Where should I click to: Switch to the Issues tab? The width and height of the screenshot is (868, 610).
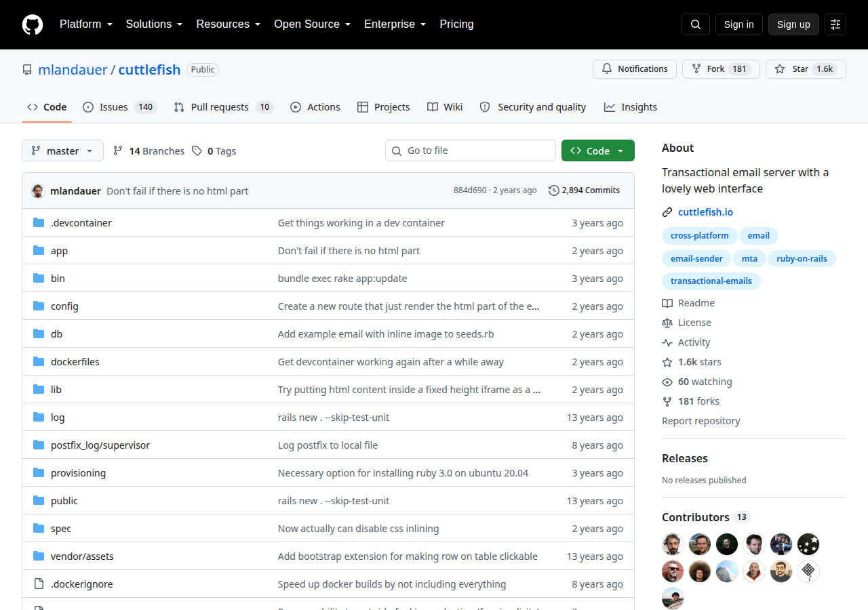pyautogui.click(x=120, y=107)
